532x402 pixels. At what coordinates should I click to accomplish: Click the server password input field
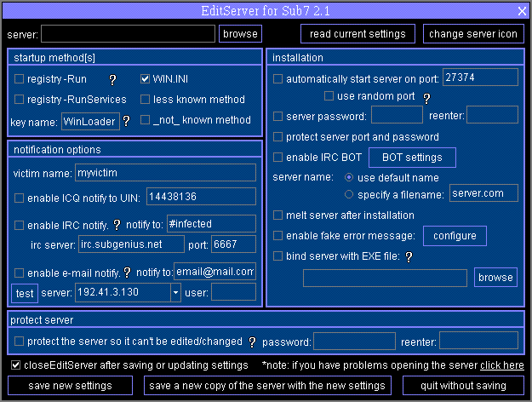(x=397, y=114)
